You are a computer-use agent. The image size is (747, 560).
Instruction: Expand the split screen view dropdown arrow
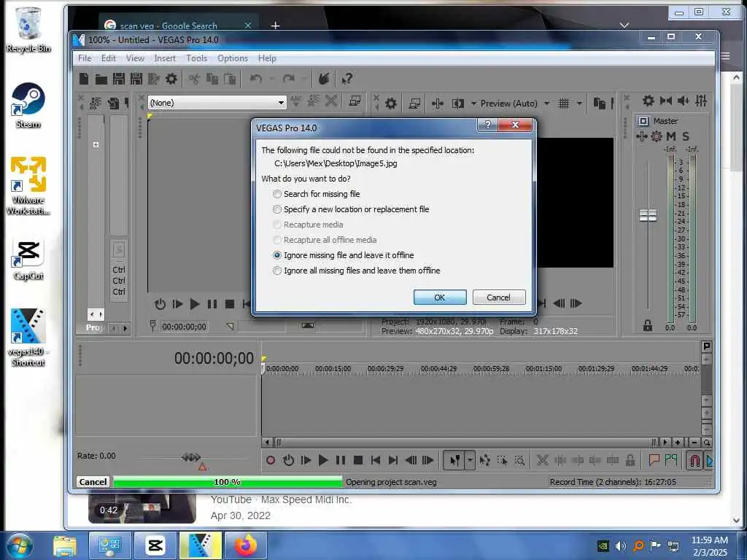473,103
